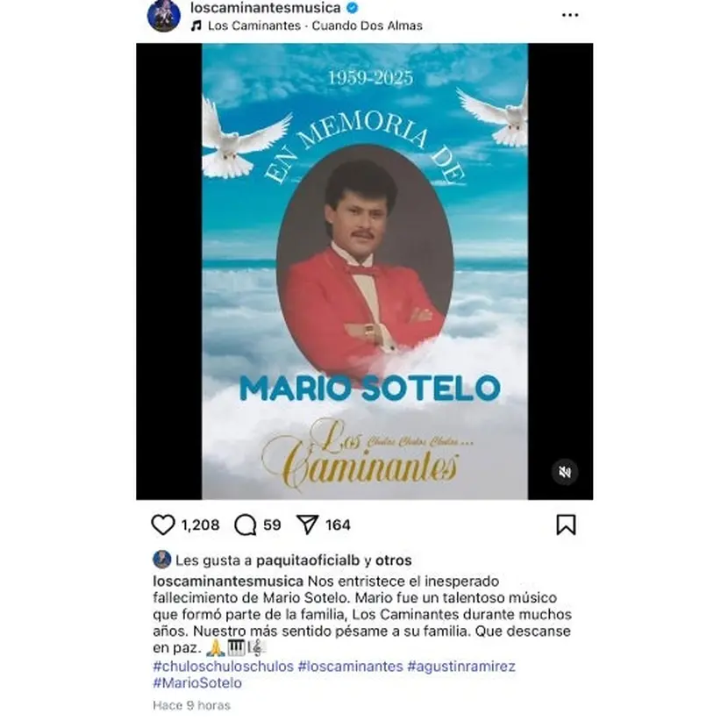
Task: Share the post using the paper plane icon
Action: pos(307,525)
